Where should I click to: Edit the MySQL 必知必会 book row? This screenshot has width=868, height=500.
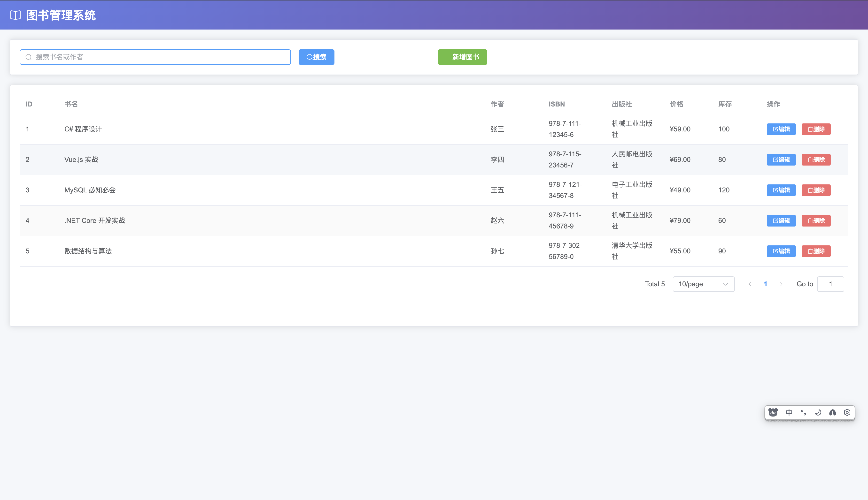pyautogui.click(x=781, y=190)
